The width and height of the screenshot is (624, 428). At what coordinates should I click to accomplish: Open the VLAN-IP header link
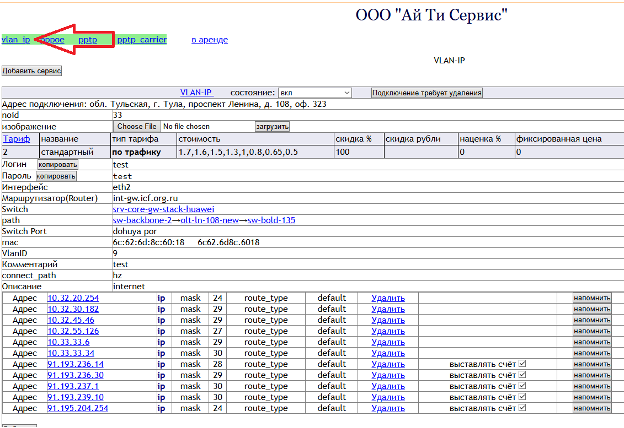point(197,92)
